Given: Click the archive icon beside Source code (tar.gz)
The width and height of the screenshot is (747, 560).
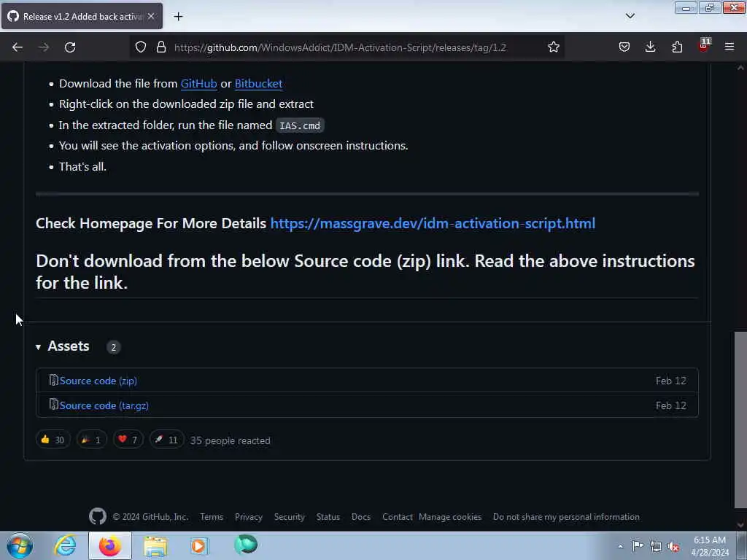Looking at the screenshot, I should point(54,405).
